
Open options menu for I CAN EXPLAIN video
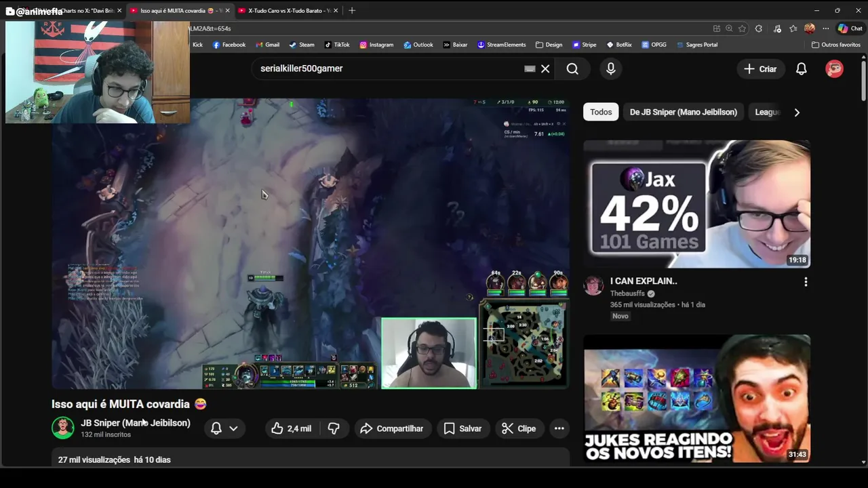pos(806,282)
